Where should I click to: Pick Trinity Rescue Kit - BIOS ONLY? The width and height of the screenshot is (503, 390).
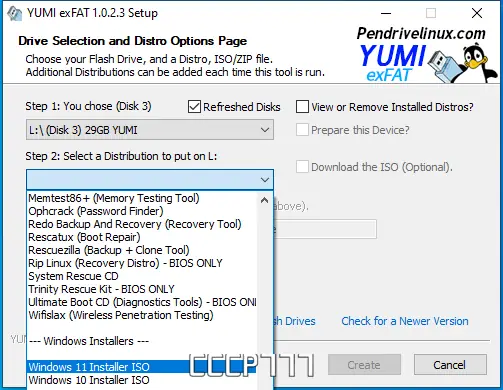[x=143, y=289]
